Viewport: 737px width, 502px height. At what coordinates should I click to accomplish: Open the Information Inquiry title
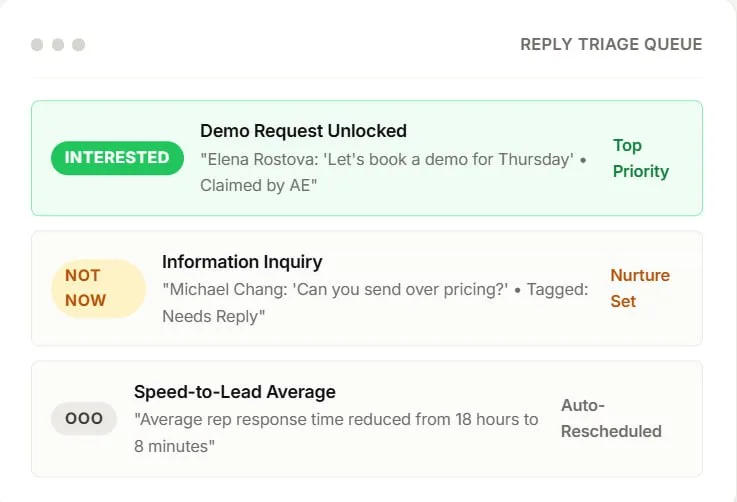pyautogui.click(x=242, y=262)
